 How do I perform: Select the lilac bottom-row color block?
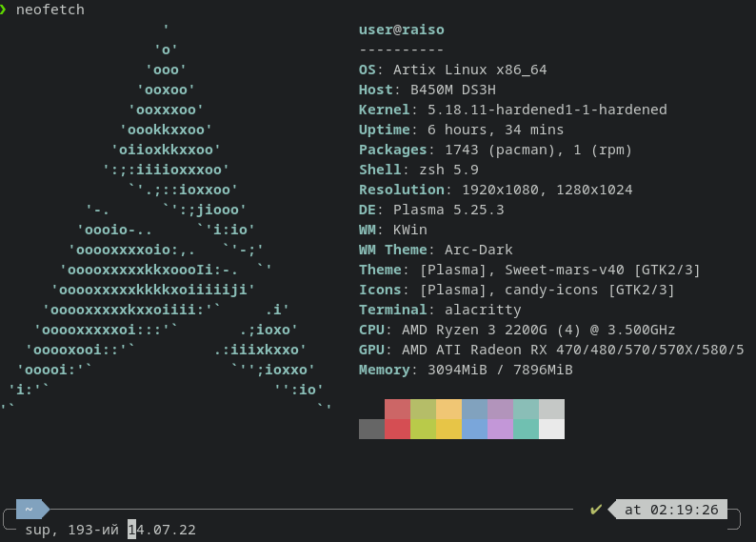[501, 430]
